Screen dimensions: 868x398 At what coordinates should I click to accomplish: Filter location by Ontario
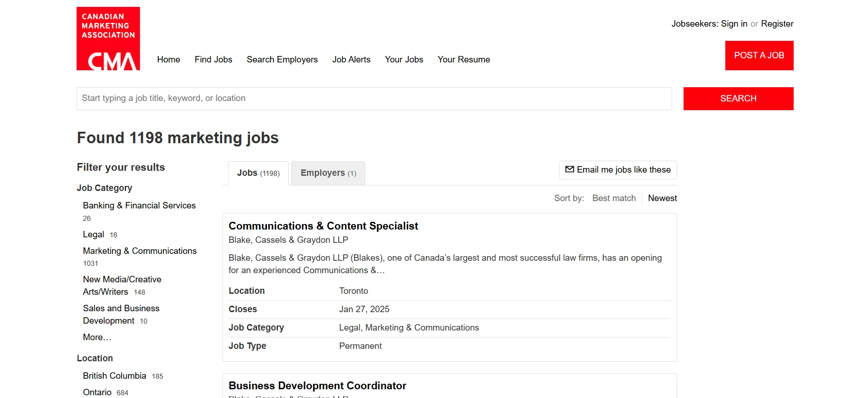(x=97, y=392)
